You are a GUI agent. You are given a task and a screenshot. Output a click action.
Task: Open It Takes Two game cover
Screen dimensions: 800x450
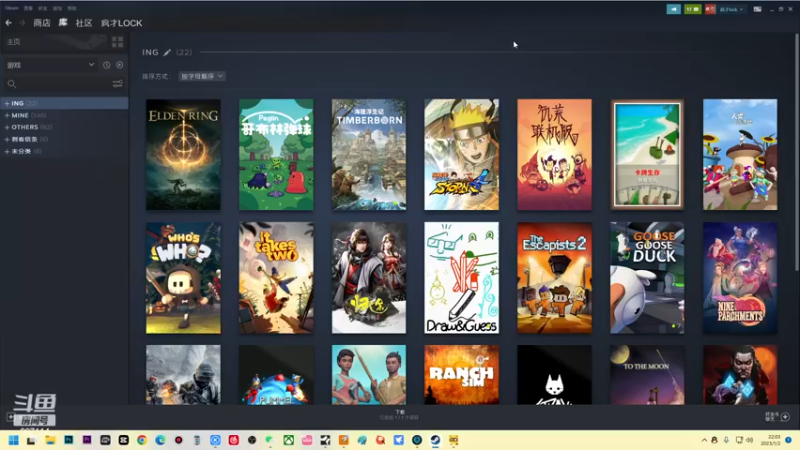point(276,278)
